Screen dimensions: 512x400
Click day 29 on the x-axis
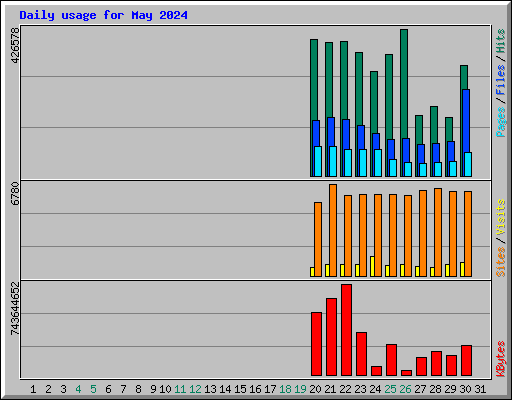450,389
